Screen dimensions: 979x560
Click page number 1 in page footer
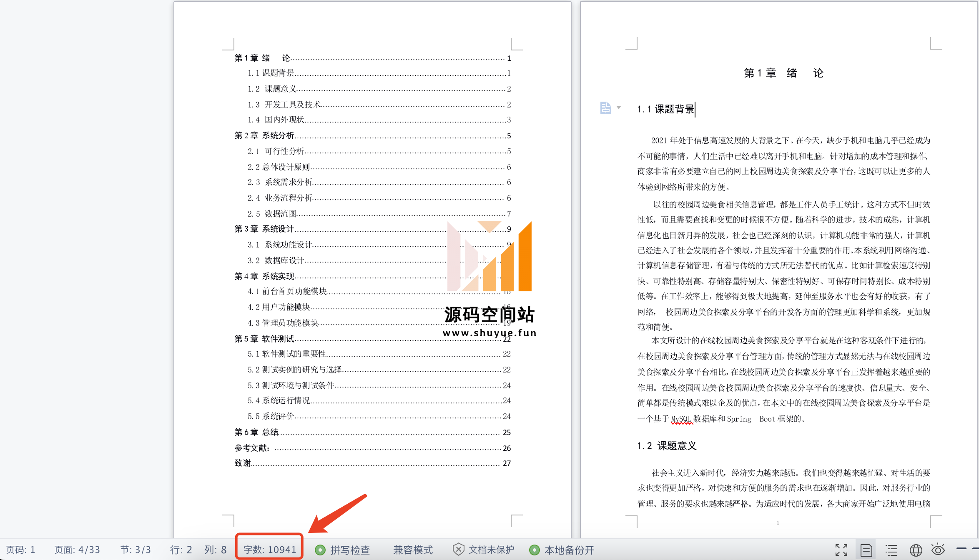coord(778,523)
